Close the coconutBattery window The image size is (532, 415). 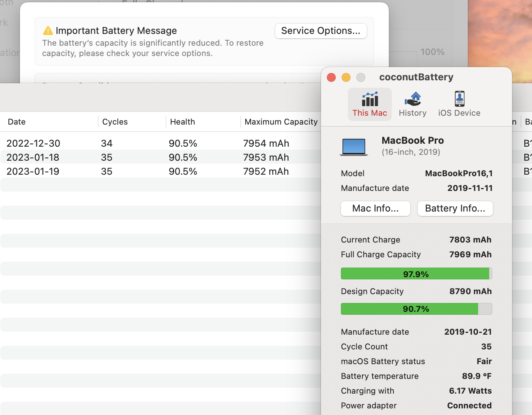point(331,77)
